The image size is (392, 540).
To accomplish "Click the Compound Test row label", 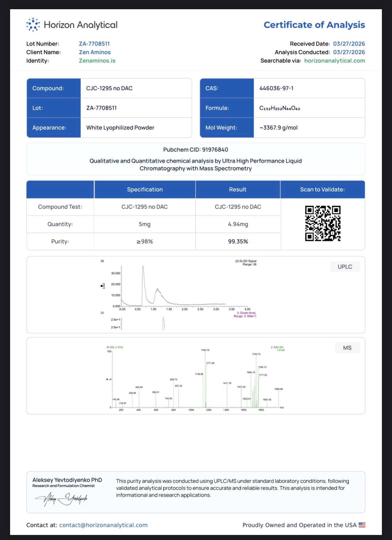I will click(60, 207).
